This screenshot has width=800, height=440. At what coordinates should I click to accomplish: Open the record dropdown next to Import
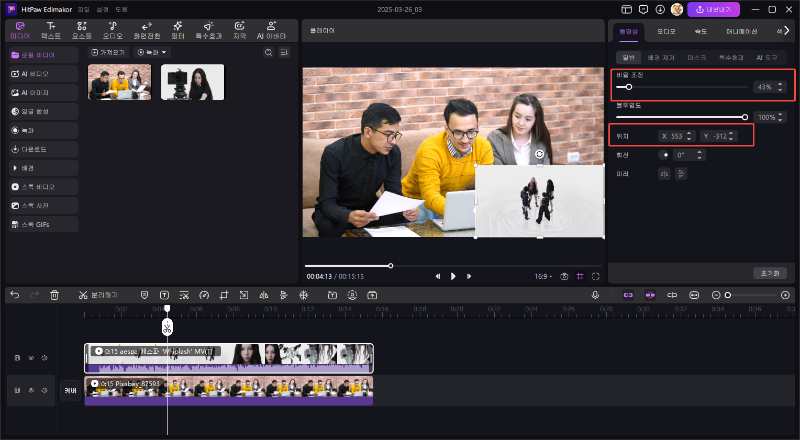pos(152,53)
